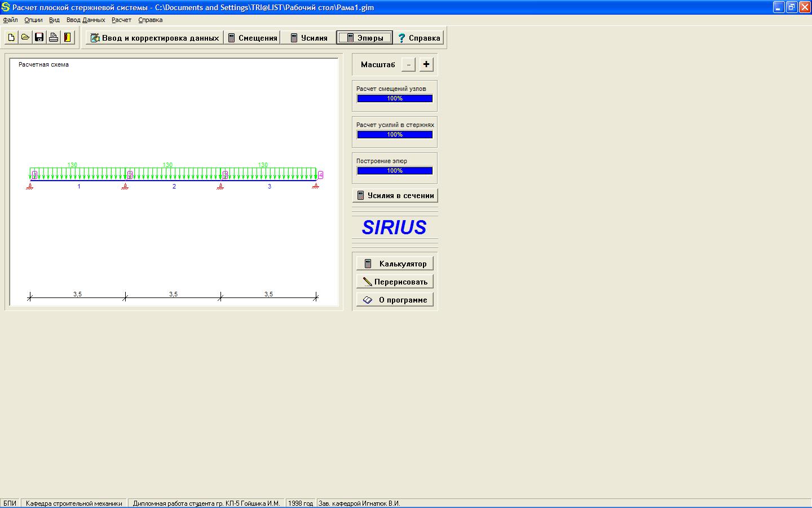
Task: Save the project with the floppy disk icon
Action: coord(39,38)
